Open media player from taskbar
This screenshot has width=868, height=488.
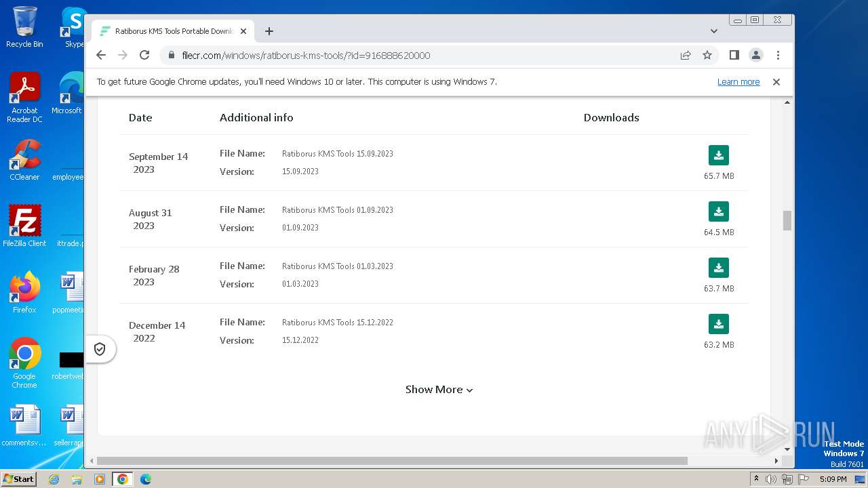(x=100, y=479)
